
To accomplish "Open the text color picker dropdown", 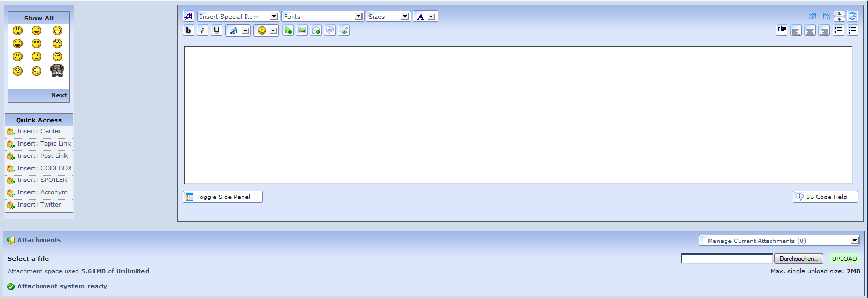I will coord(425,17).
